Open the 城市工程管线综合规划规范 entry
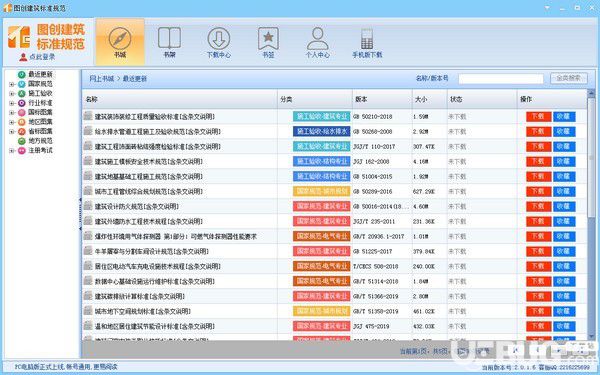This screenshot has width=600, height=375. (x=149, y=191)
